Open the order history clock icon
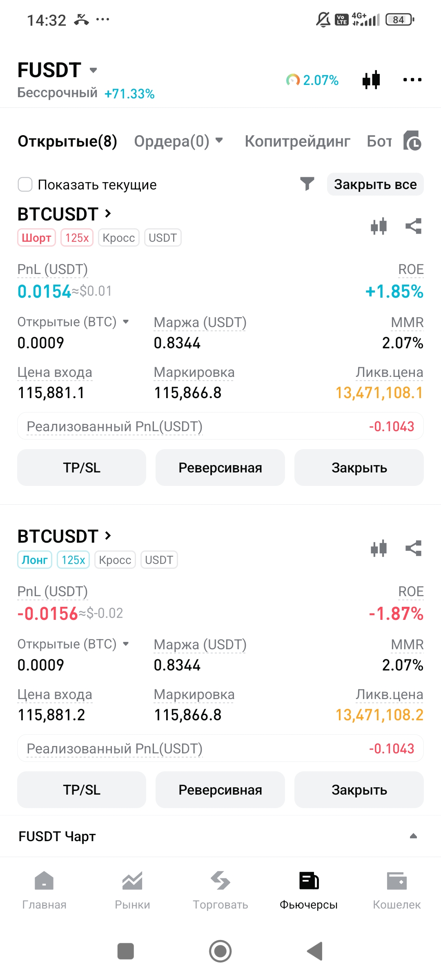 click(412, 141)
